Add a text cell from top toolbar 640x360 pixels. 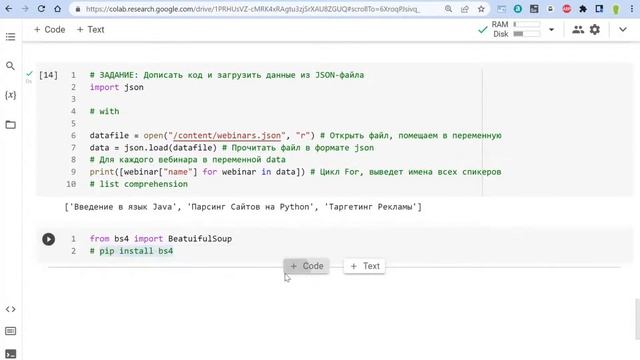tap(91, 29)
